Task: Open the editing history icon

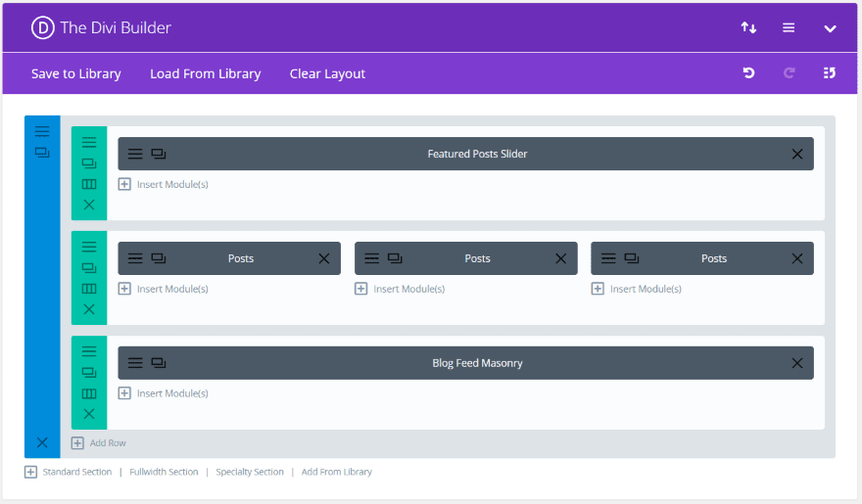Action: tap(830, 72)
